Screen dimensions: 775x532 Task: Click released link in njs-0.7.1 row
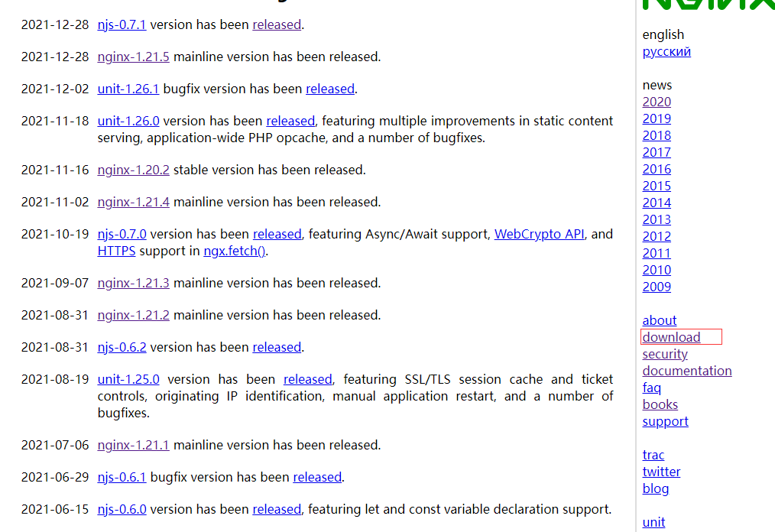click(277, 24)
